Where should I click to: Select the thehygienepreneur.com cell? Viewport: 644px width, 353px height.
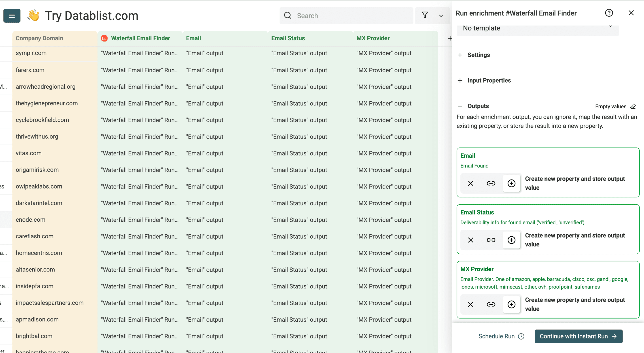pyautogui.click(x=55, y=103)
